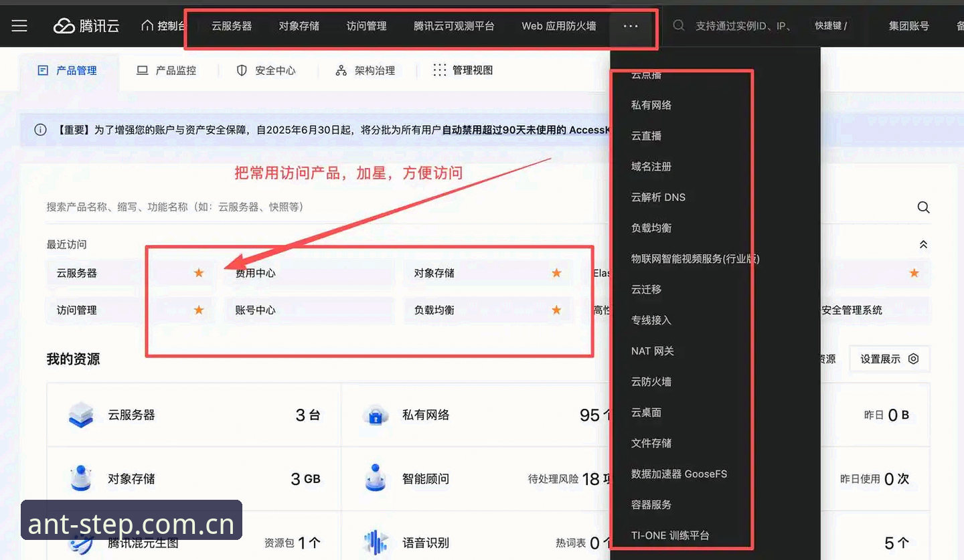
Task: Open 对象存储 recent visit entry
Action: tap(488, 273)
